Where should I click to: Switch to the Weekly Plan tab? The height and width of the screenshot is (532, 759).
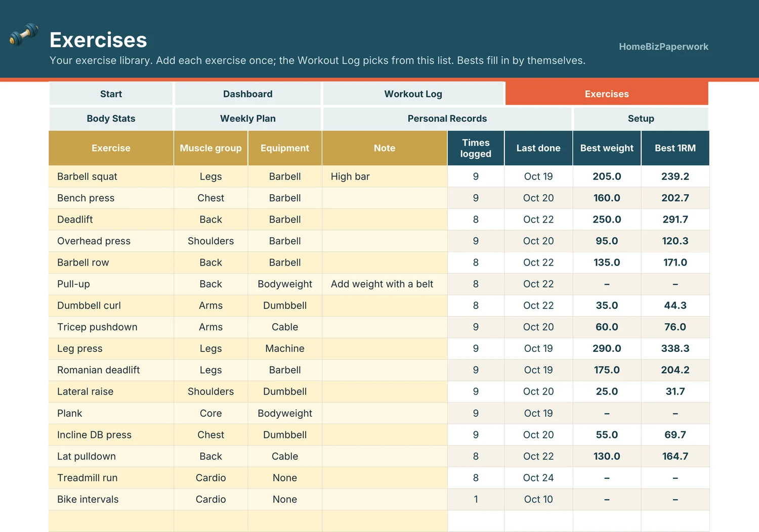[248, 118]
